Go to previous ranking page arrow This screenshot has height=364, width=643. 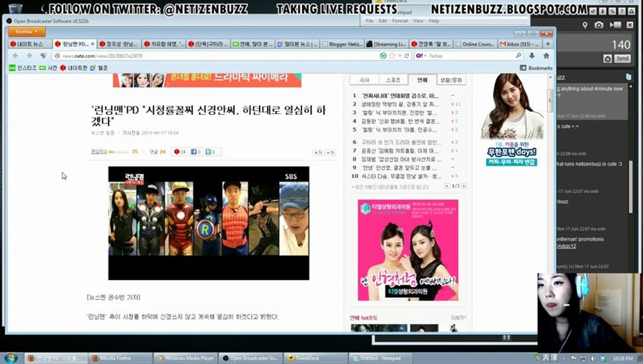pos(446,186)
